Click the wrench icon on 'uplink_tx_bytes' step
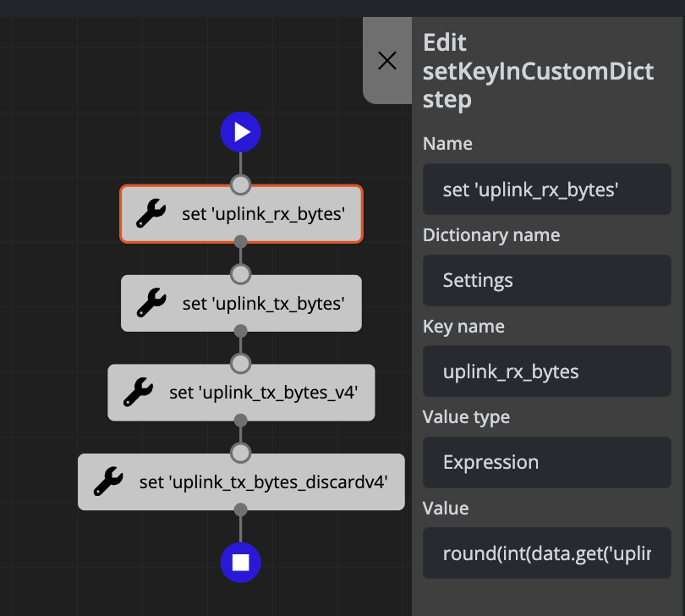This screenshot has height=616, width=685. [151, 303]
